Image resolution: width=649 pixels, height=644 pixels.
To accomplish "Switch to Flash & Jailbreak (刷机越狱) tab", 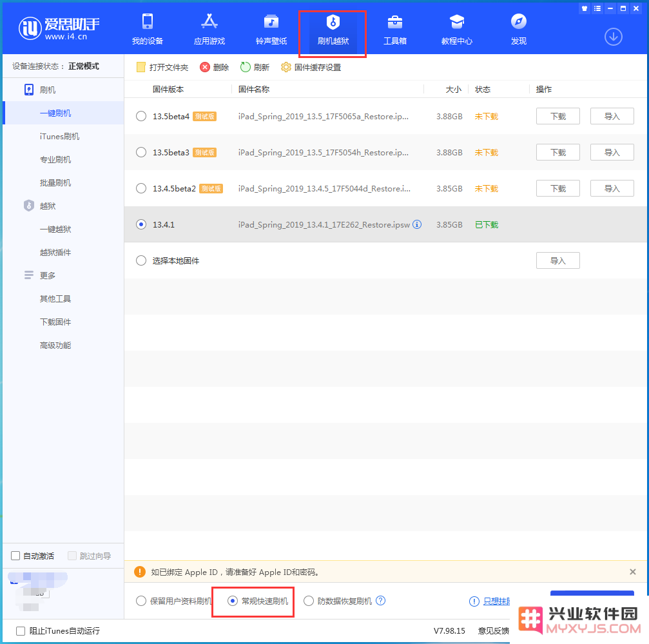I will click(x=333, y=29).
